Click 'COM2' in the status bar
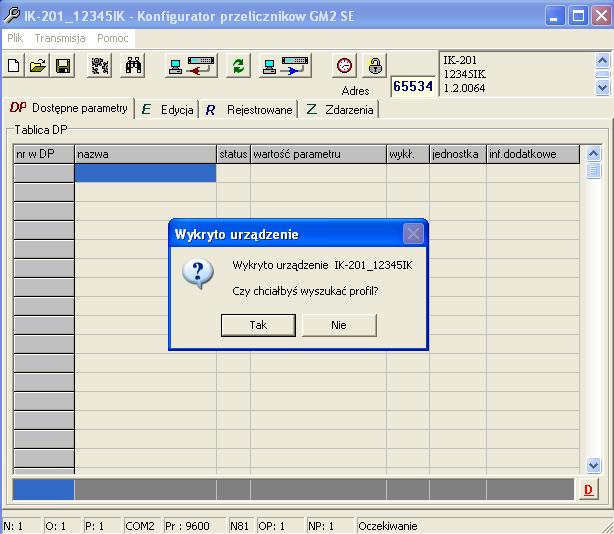Screen dimensions: 614x534 (x=140, y=526)
